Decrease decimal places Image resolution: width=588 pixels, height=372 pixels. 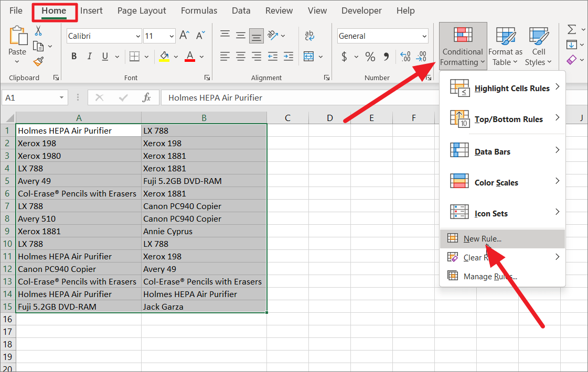pyautogui.click(x=421, y=56)
